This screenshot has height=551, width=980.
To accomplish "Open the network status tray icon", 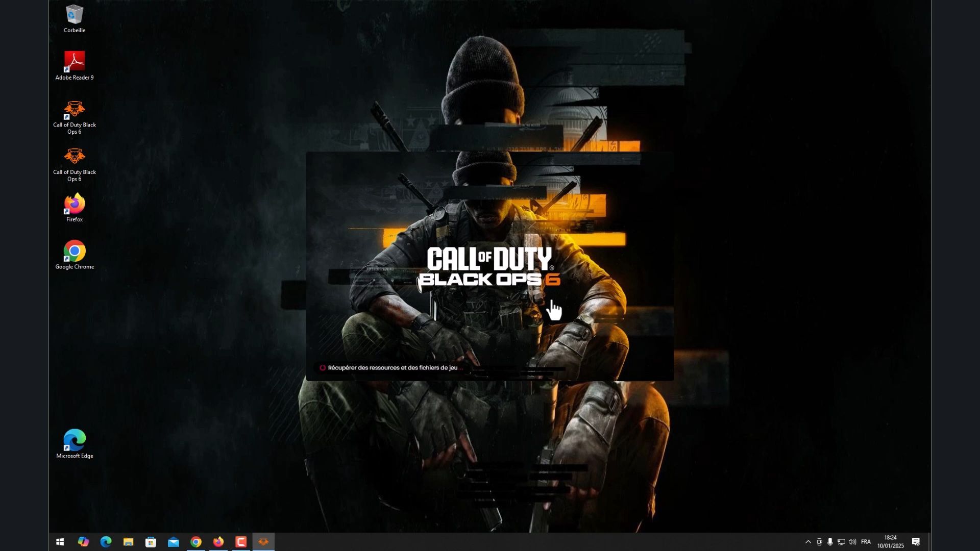I will [x=841, y=542].
